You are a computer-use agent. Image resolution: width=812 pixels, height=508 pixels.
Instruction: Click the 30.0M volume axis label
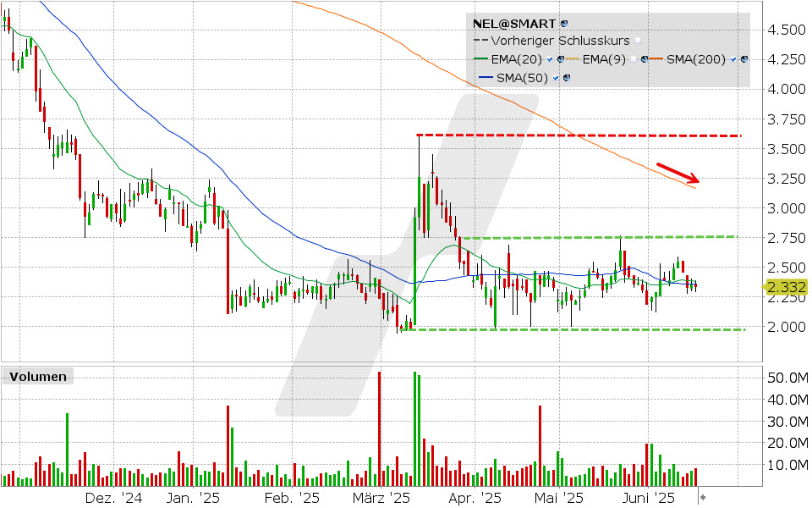(787, 422)
